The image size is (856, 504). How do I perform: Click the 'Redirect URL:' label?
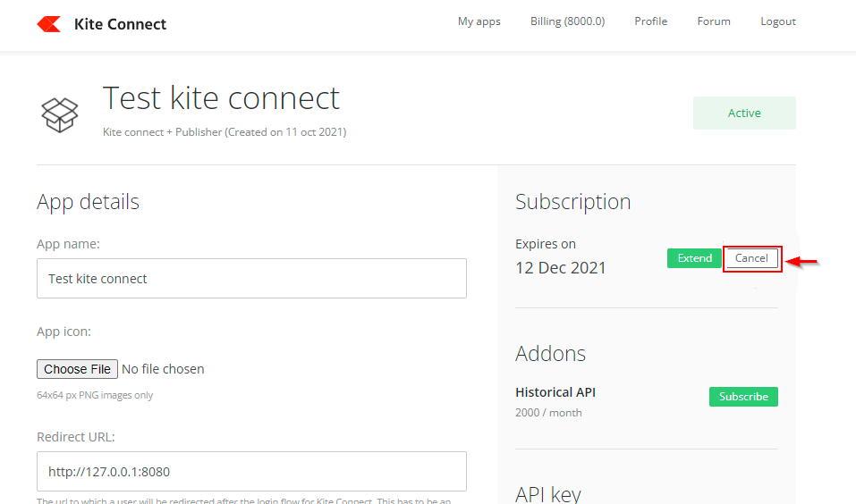coord(76,437)
